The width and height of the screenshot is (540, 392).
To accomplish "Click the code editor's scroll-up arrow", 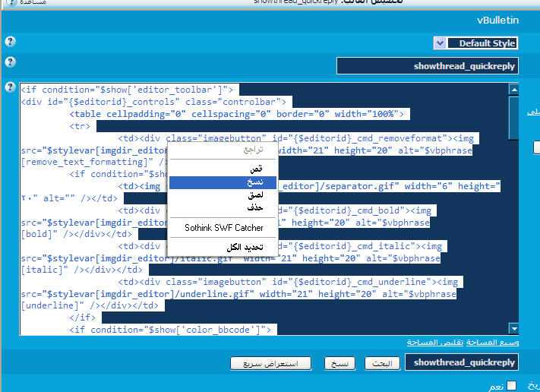I will point(513,90).
